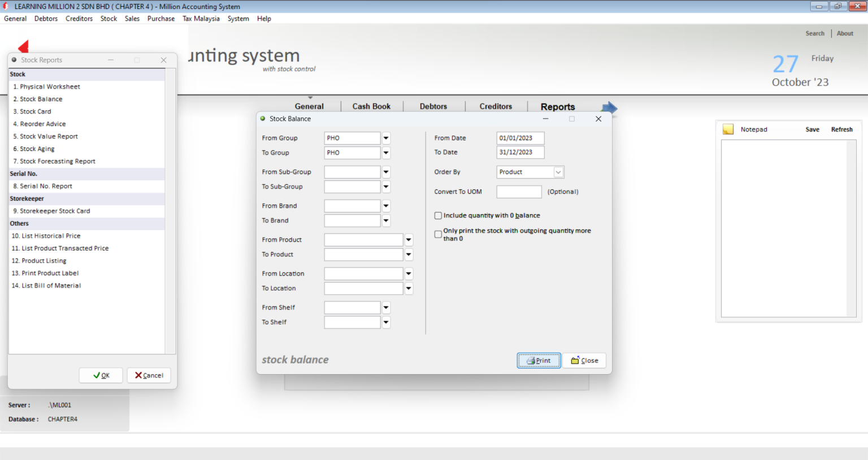Click Cancel with red X icon
The width and height of the screenshot is (868, 460).
pos(149,375)
